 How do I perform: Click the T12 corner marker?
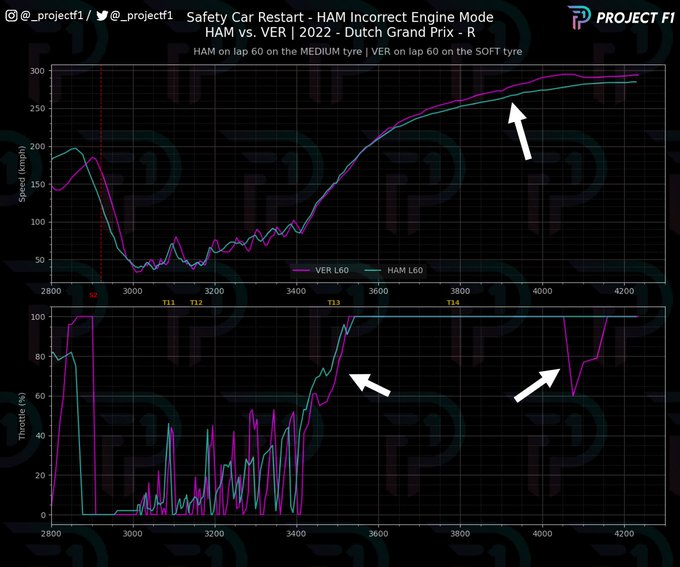point(196,302)
